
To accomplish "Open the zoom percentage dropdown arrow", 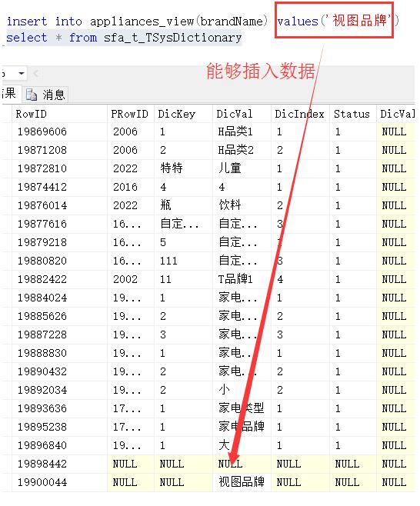I will [22, 74].
